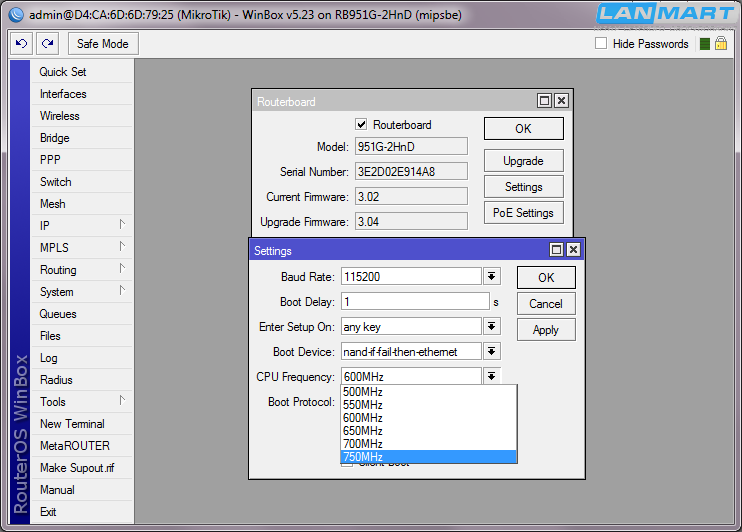Select 700MHz from the frequency list

(x=429, y=444)
